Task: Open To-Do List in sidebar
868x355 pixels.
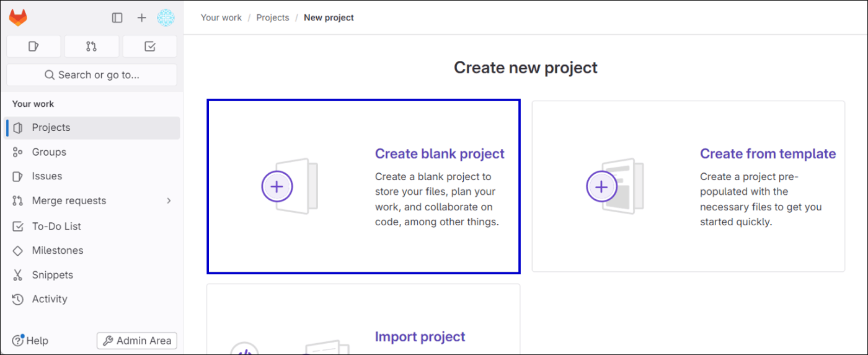Action: [x=92, y=227]
